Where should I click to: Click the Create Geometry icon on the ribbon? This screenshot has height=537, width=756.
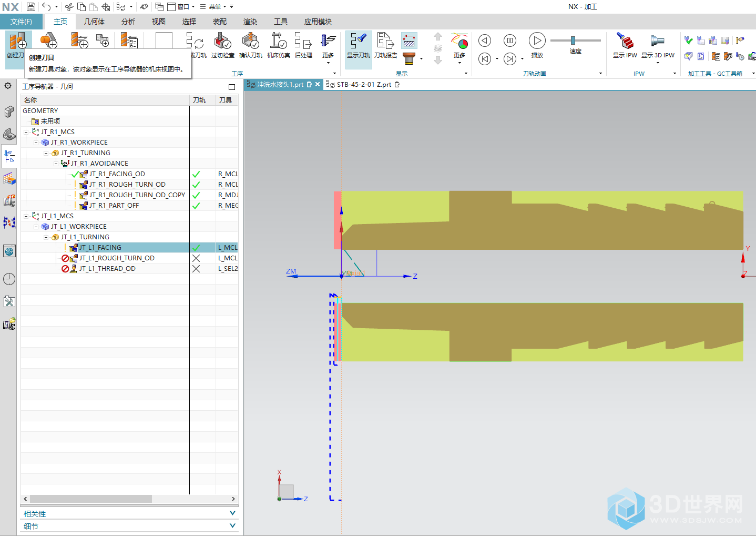point(48,40)
